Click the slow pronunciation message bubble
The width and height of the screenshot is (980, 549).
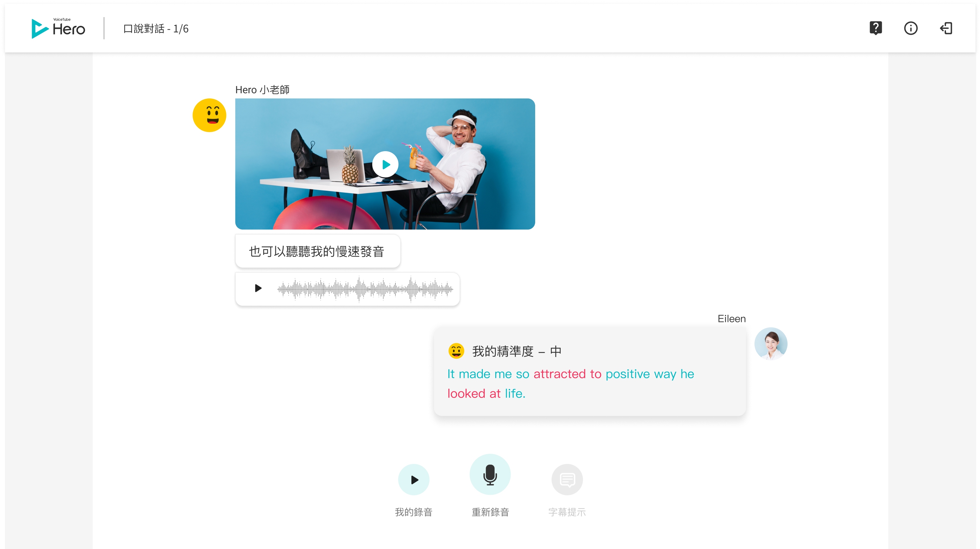point(317,251)
